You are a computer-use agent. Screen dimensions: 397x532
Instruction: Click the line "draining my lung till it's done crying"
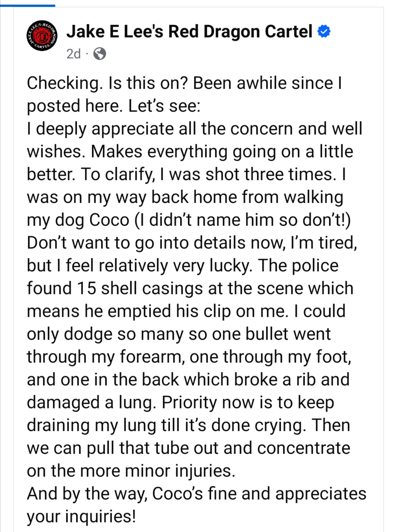[x=188, y=425]
